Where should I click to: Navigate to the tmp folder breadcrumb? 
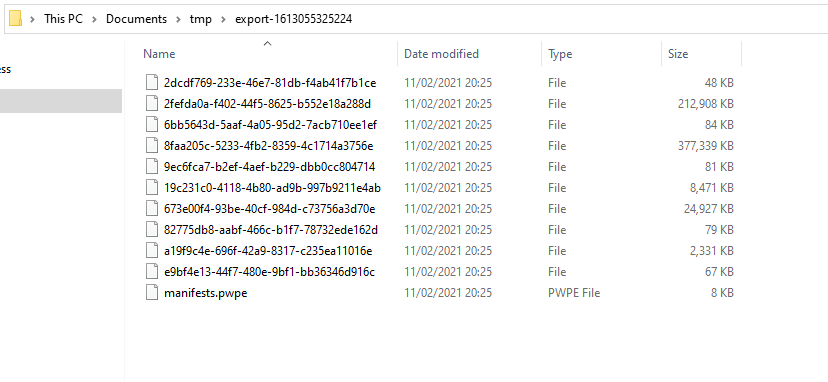(201, 20)
